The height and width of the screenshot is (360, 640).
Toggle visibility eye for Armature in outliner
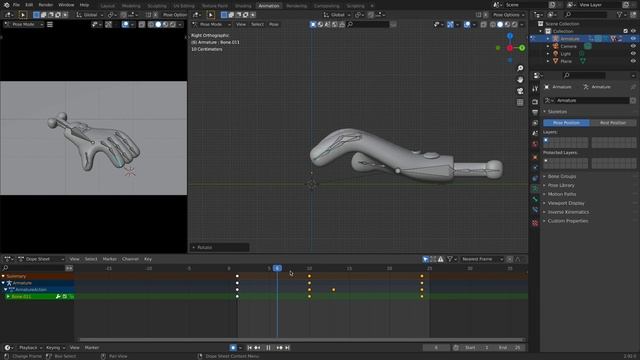coord(633,39)
